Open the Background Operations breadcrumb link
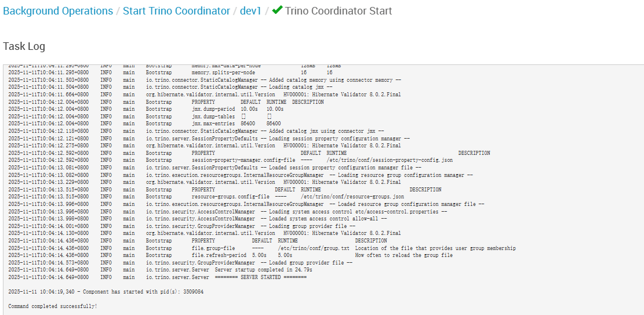This screenshot has width=644, height=315. [58, 11]
